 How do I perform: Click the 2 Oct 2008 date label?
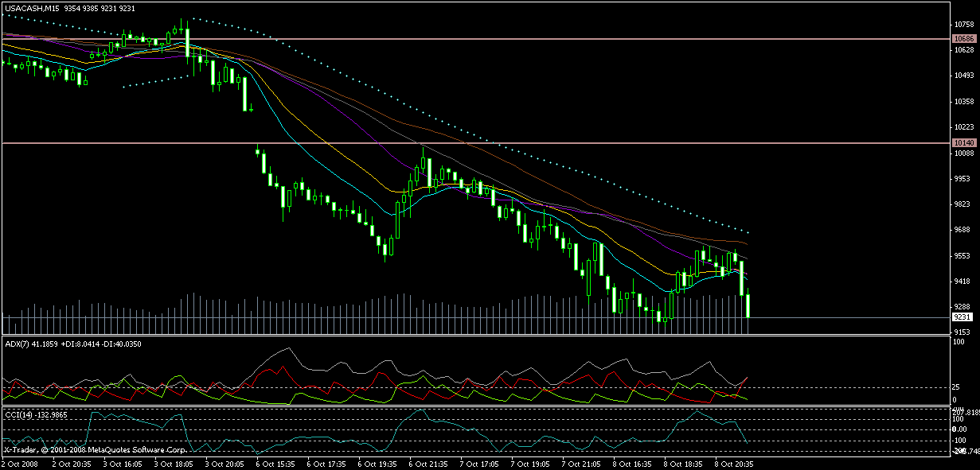pyautogui.click(x=20, y=463)
